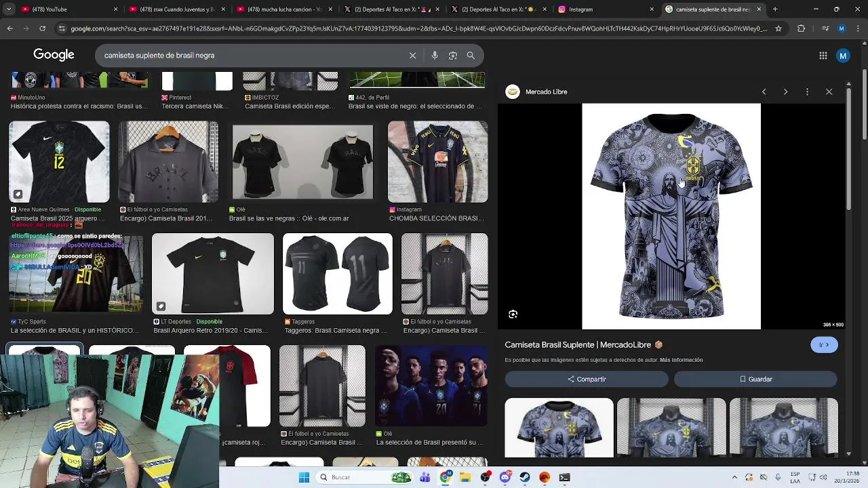Viewport: 868px width, 488px height.
Task: Click the Google logo
Action: pyautogui.click(x=54, y=55)
